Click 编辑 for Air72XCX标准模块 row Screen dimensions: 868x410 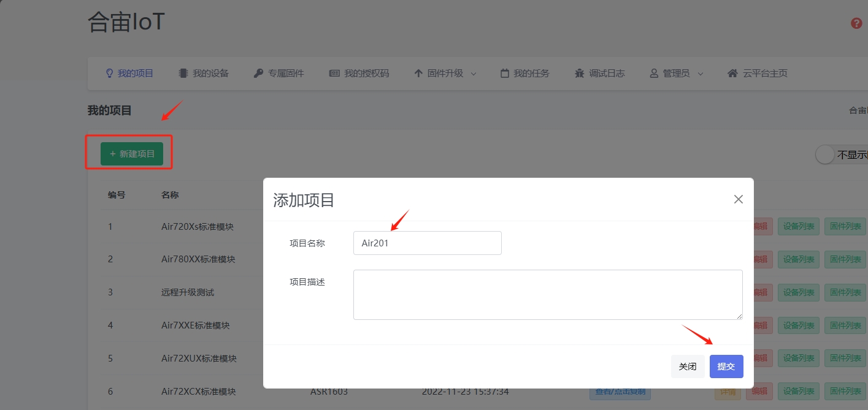tap(759, 391)
